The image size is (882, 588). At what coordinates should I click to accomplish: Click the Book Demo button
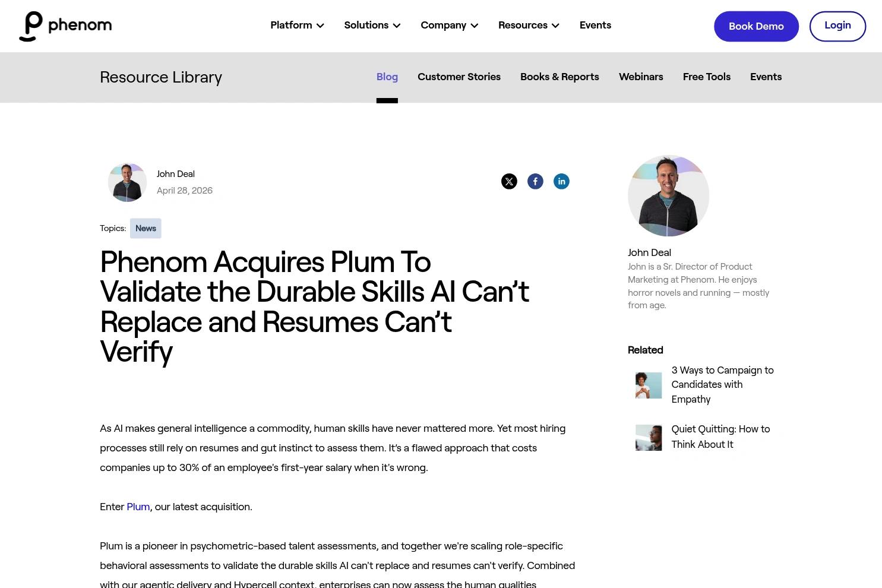point(756,26)
